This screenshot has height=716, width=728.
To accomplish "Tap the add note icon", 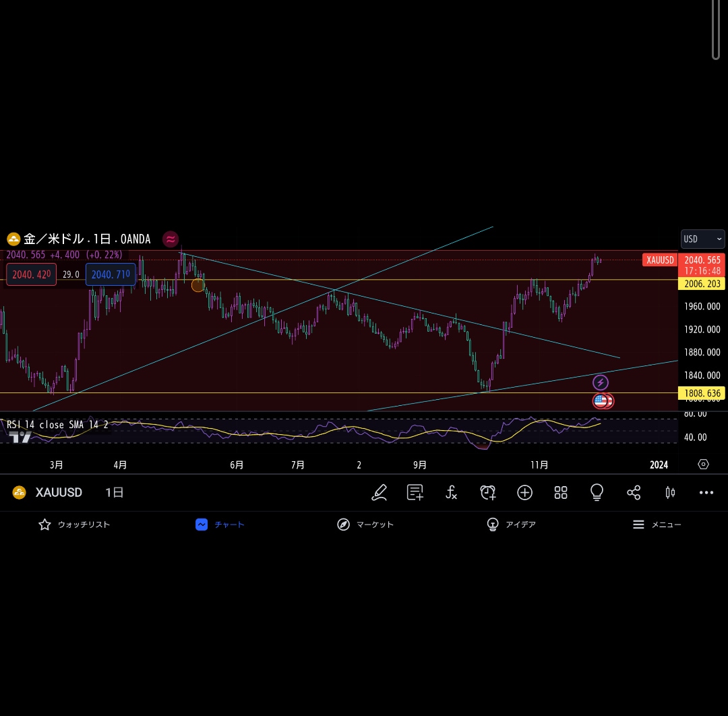I will [415, 493].
